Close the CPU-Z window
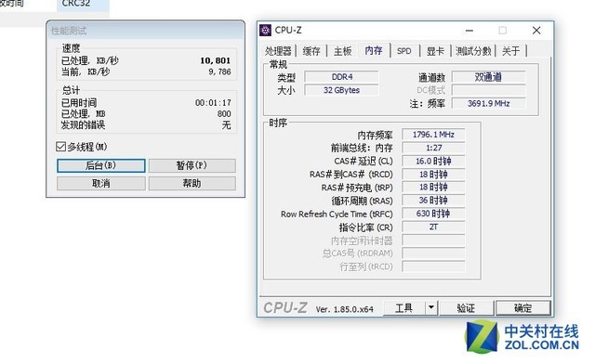The width and height of the screenshot is (595, 364). pos(536,31)
